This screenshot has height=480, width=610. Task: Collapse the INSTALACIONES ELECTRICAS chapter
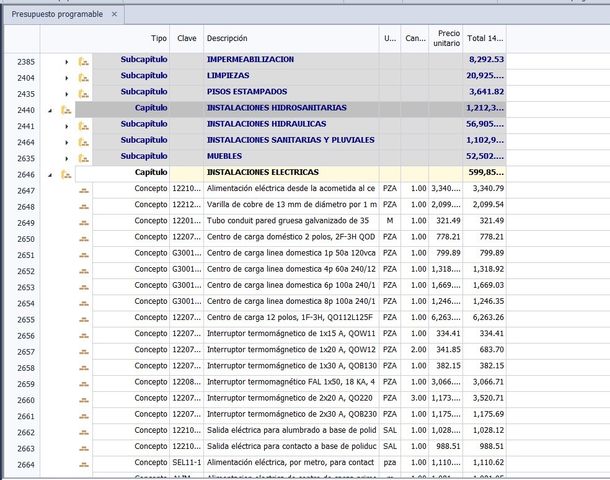coord(50,175)
